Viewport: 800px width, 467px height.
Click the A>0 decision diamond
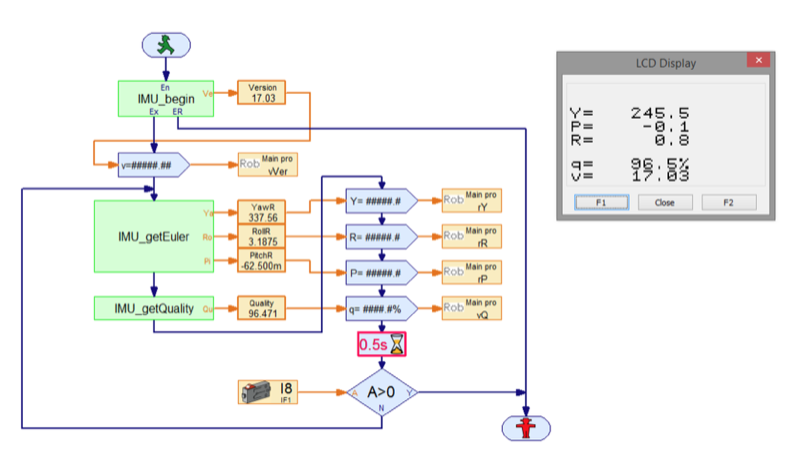[383, 391]
